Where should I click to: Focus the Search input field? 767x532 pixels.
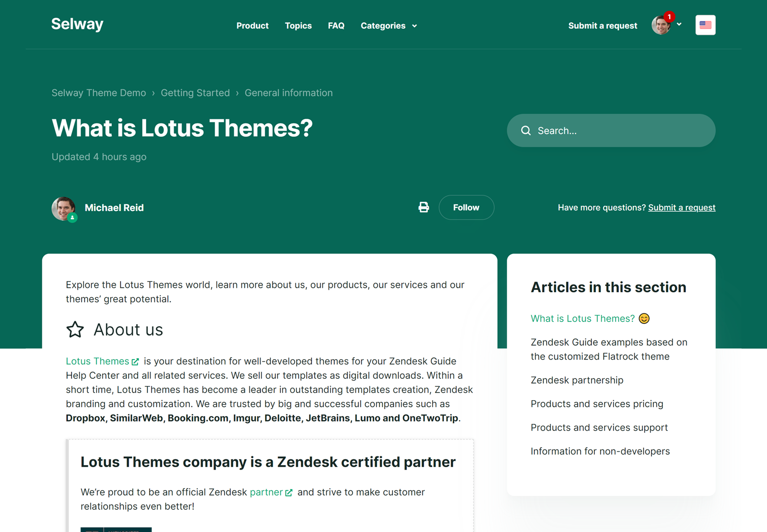[611, 131]
